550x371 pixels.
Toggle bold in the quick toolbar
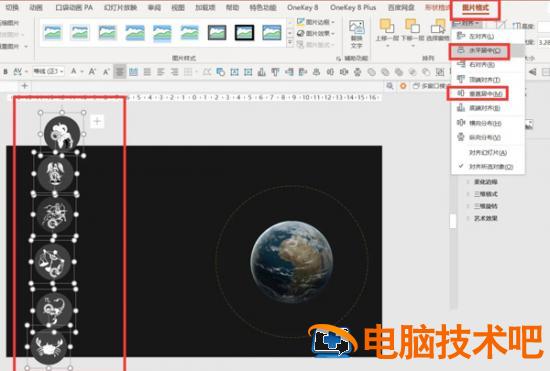coord(5,72)
